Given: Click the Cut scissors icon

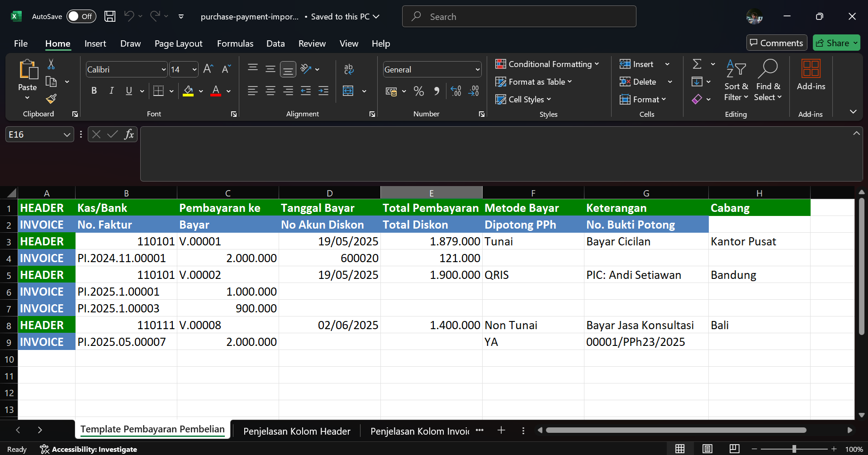Looking at the screenshot, I should tap(51, 64).
